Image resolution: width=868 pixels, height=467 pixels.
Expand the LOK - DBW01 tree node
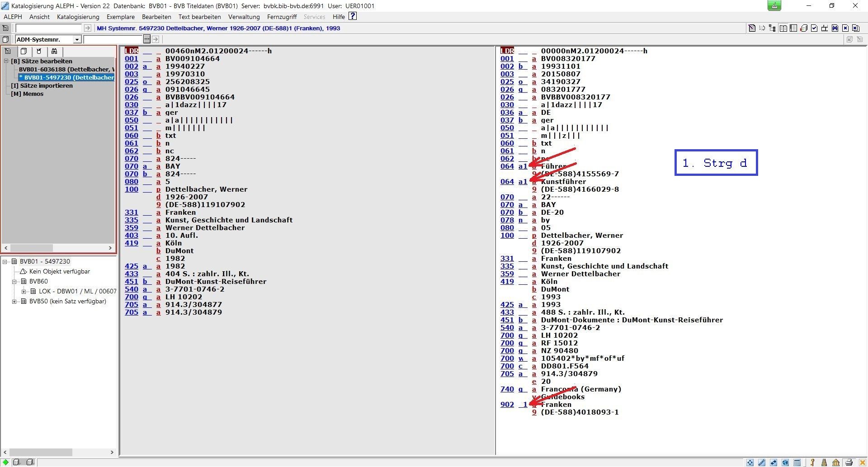point(24,292)
